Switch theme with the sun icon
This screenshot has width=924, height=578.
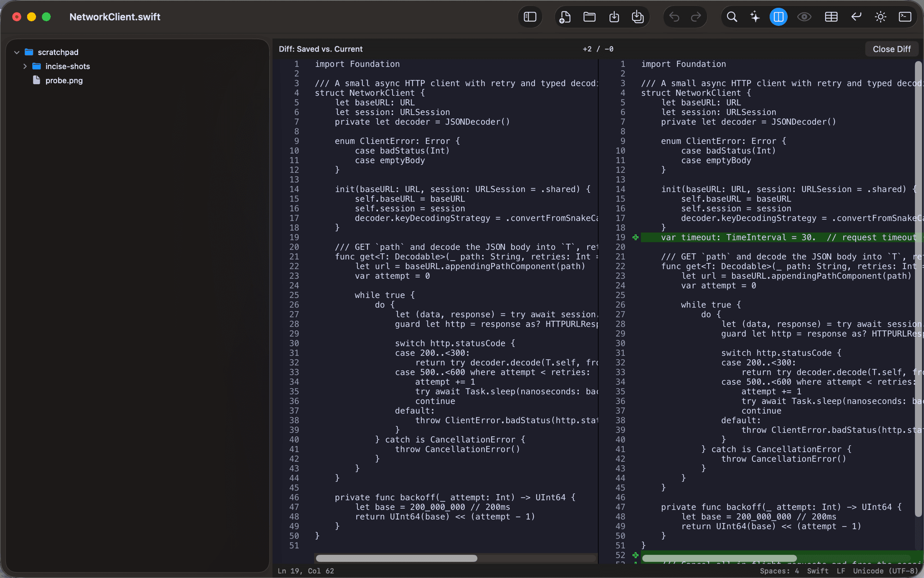881,17
